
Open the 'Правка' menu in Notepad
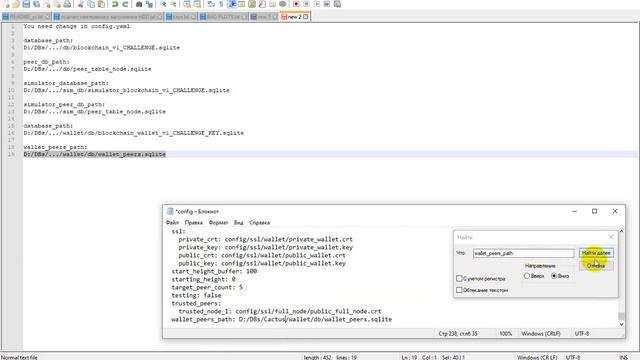click(x=193, y=222)
